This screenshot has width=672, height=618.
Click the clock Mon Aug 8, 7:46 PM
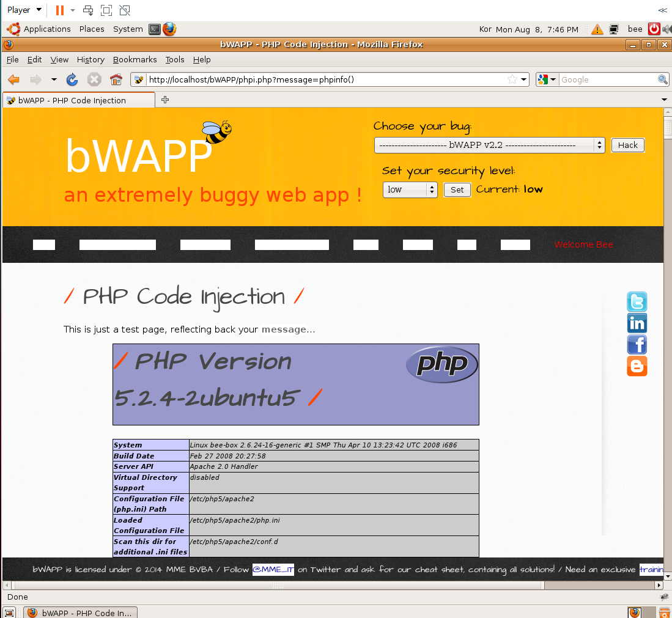point(537,29)
